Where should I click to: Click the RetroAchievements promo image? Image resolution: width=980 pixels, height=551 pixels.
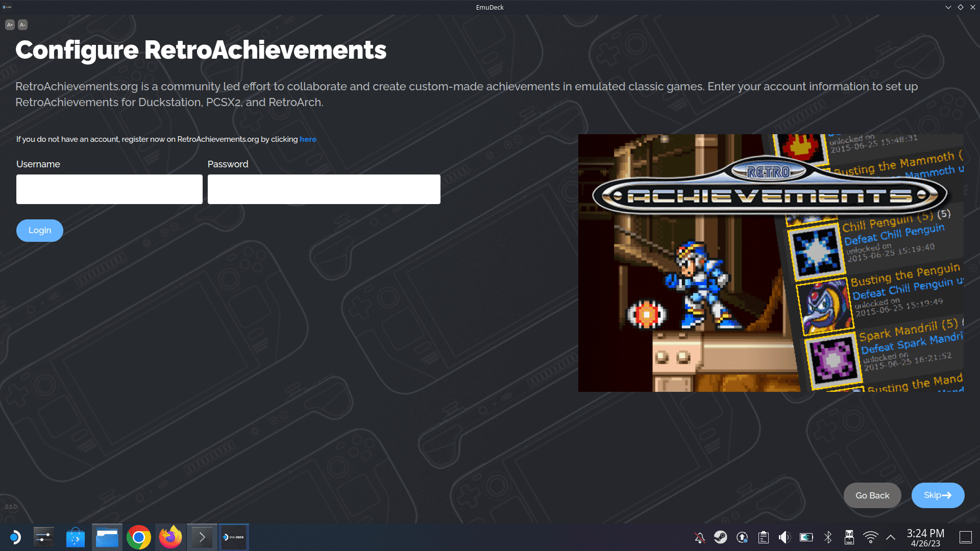(x=771, y=263)
